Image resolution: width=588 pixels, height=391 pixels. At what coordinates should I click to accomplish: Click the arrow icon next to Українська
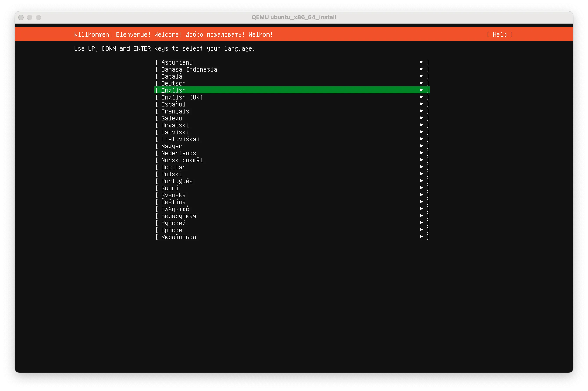coord(421,237)
